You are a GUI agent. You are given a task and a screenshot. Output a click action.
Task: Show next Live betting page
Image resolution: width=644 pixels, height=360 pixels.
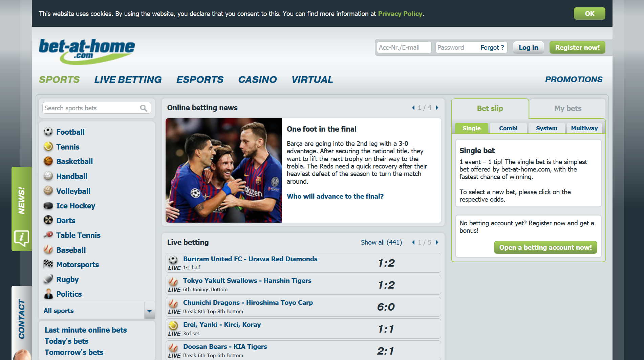coord(437,242)
